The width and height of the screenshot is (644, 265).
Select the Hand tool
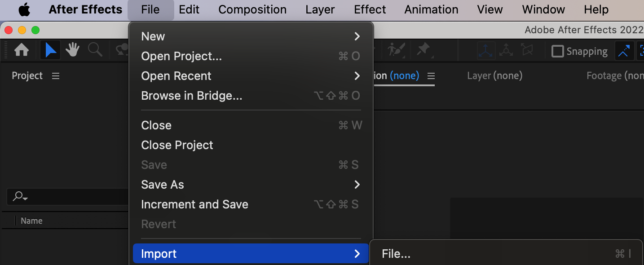click(72, 50)
